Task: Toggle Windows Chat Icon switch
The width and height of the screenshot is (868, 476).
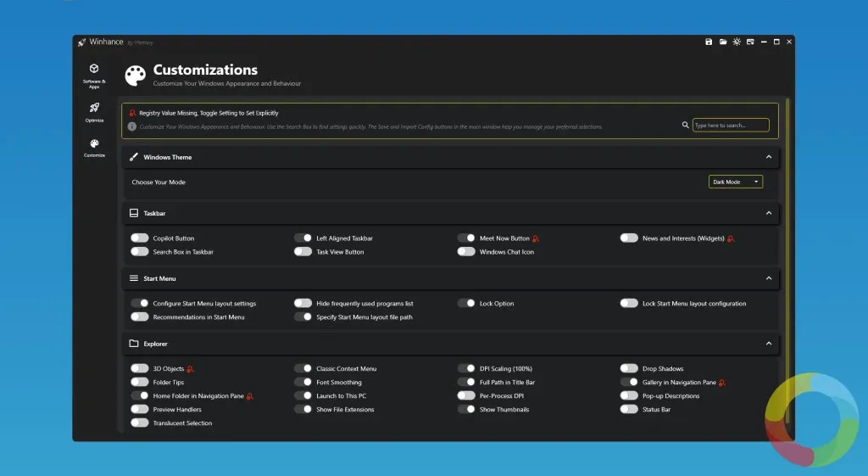Action: [466, 252]
